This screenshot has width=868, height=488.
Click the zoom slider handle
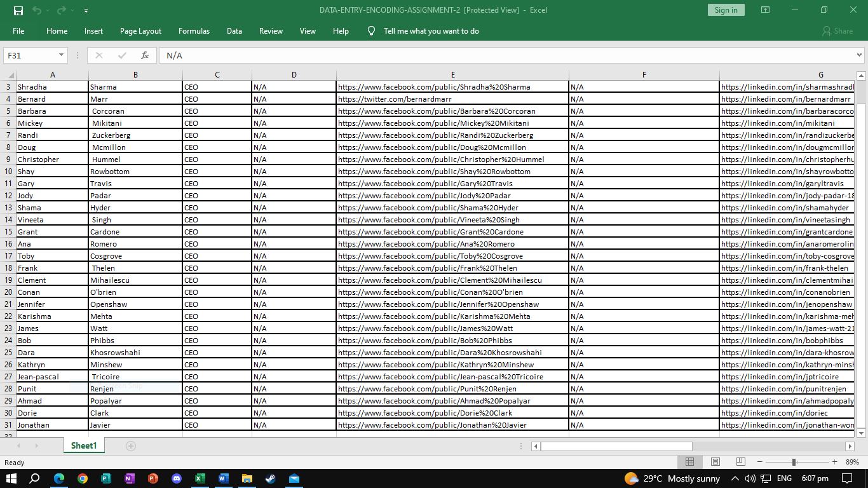click(x=794, y=462)
